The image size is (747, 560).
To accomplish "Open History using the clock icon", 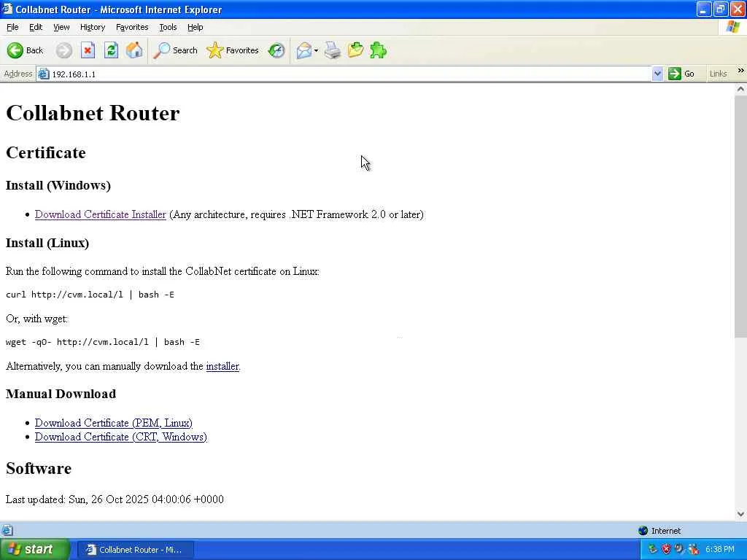I will [x=276, y=50].
